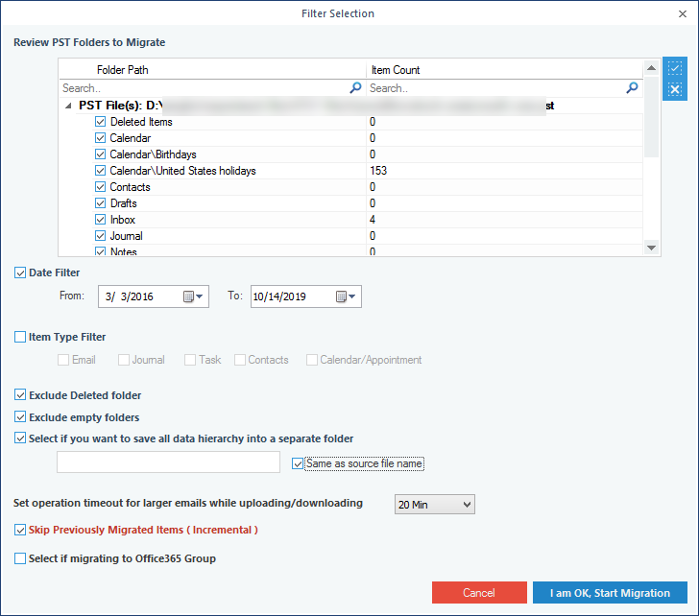Screen dimensions: 699x616
Task: Open the From date calendar picker
Action: pyautogui.click(x=194, y=296)
